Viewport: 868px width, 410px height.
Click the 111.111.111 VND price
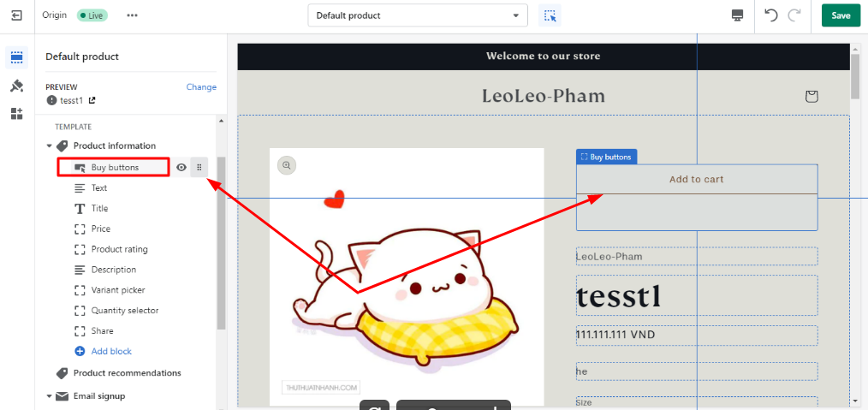616,335
